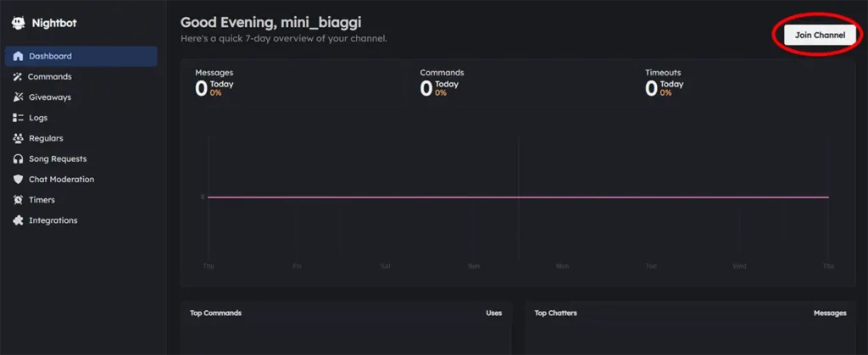This screenshot has height=355, width=868.
Task: Click the Nightbot logo icon
Action: pyautogui.click(x=19, y=23)
